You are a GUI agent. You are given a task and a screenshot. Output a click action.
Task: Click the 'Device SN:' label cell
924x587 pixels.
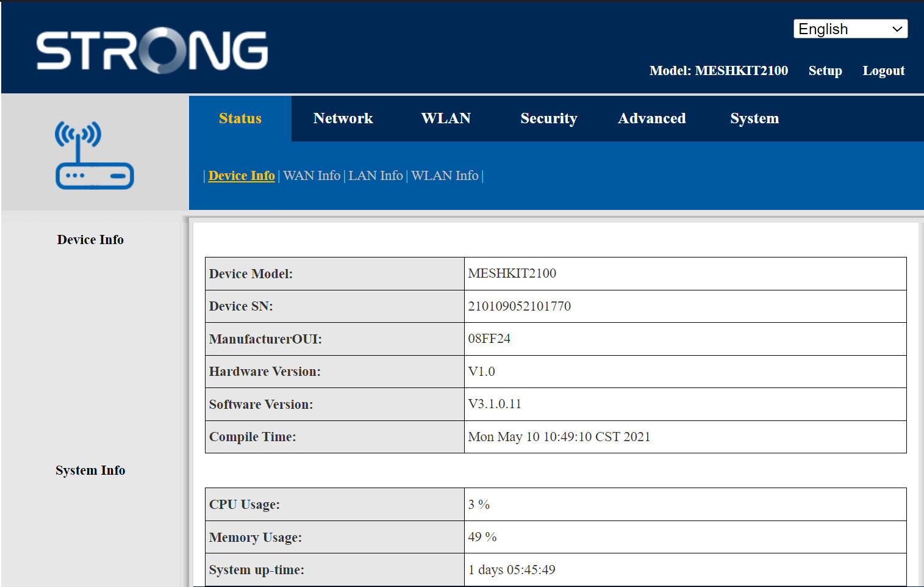pos(335,306)
